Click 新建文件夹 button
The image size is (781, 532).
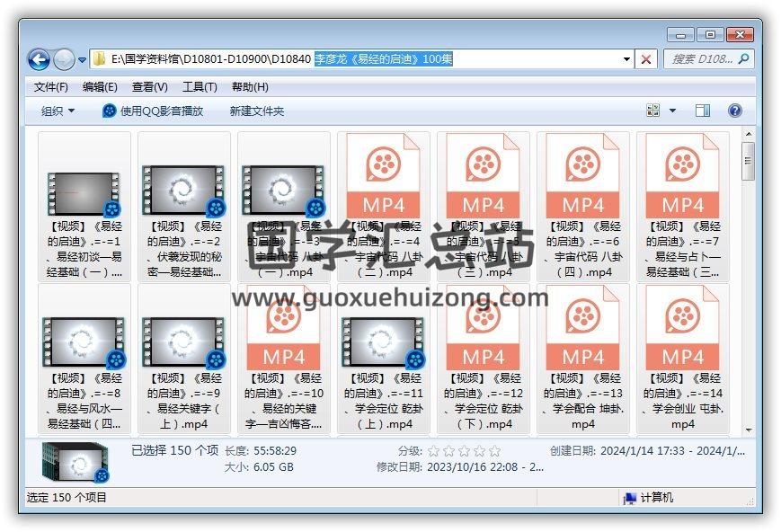256,111
